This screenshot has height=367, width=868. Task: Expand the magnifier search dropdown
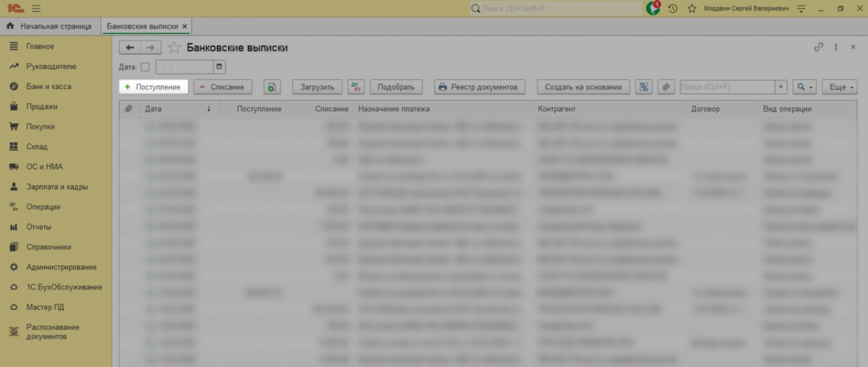(805, 87)
